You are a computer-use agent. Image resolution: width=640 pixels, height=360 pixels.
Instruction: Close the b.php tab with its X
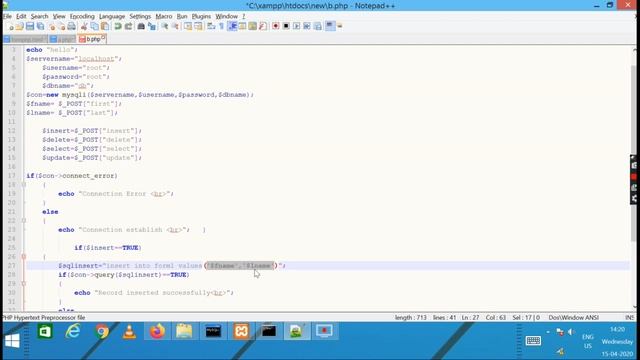pos(103,38)
